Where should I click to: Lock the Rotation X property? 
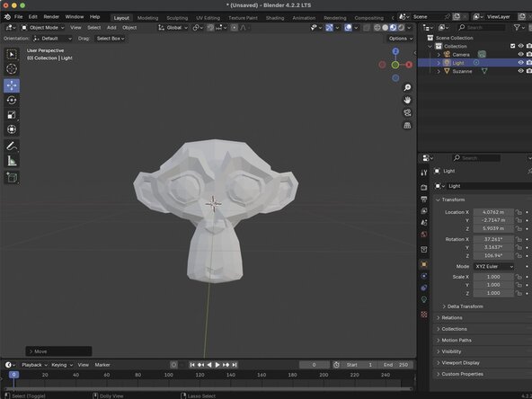pyautogui.click(x=519, y=239)
